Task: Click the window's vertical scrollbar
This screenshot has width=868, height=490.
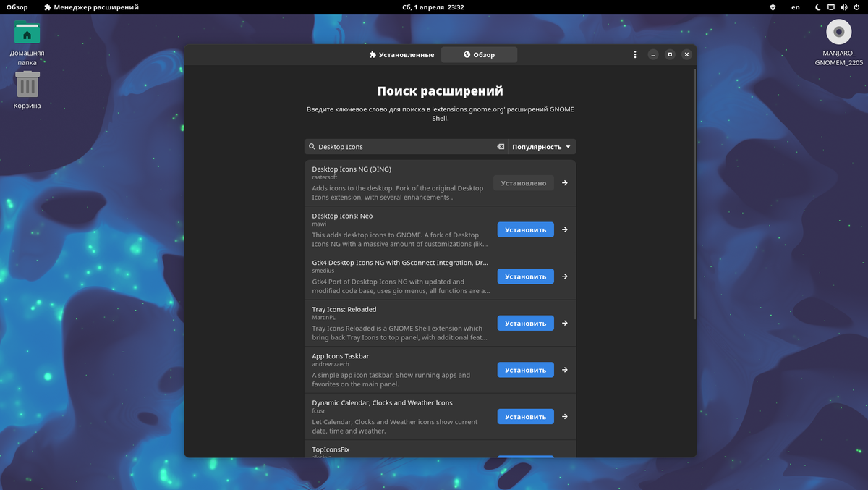Action: pos(695,194)
